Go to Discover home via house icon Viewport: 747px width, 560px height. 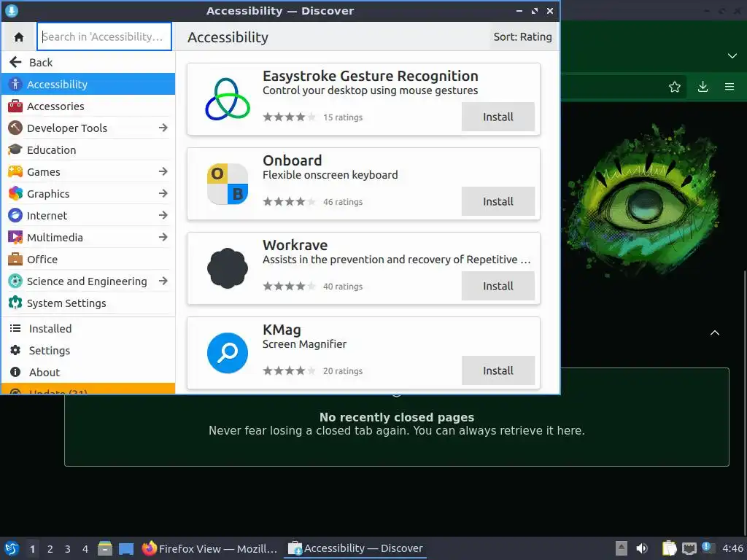[x=19, y=36]
